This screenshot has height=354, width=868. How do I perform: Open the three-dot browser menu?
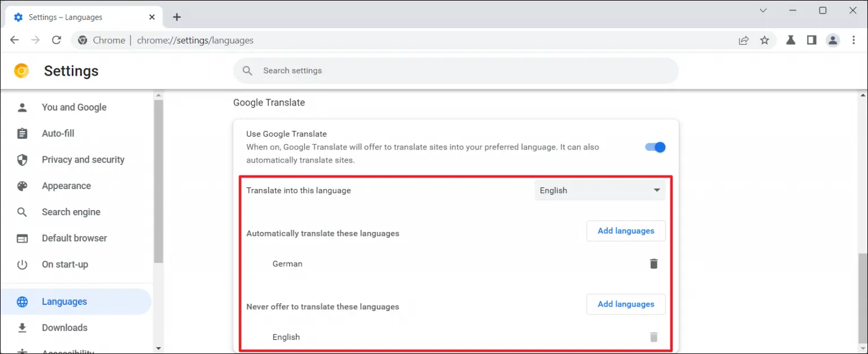[854, 40]
